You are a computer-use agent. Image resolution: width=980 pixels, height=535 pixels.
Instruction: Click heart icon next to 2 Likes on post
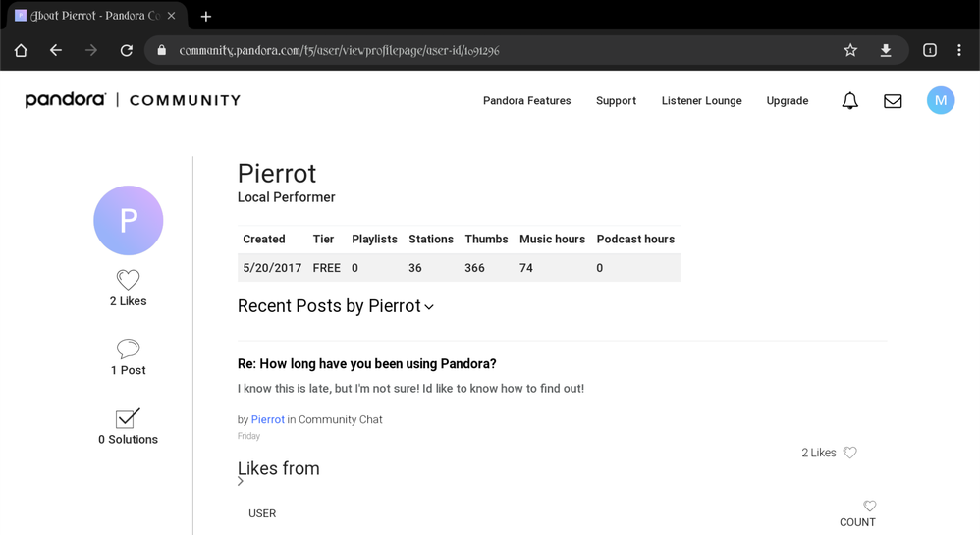click(850, 453)
